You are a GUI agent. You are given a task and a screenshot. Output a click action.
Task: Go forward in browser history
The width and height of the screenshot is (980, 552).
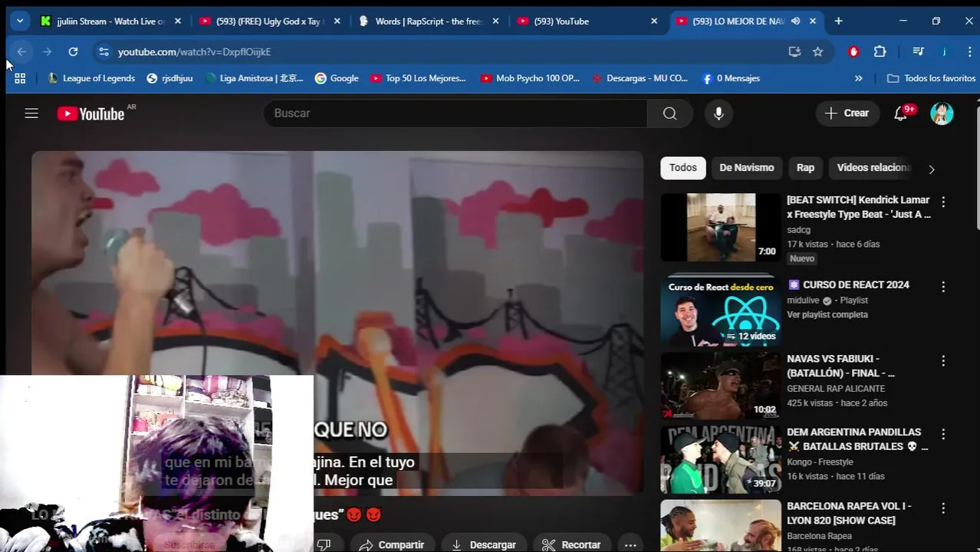tap(47, 51)
